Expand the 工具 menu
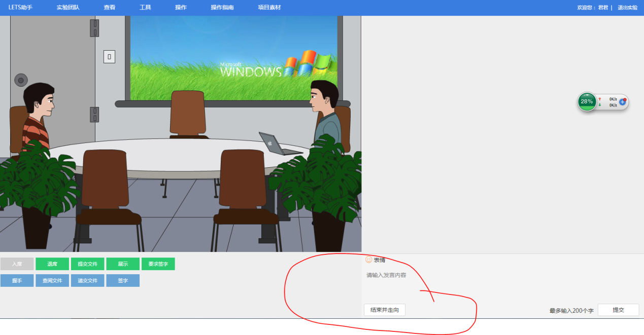 [x=145, y=8]
